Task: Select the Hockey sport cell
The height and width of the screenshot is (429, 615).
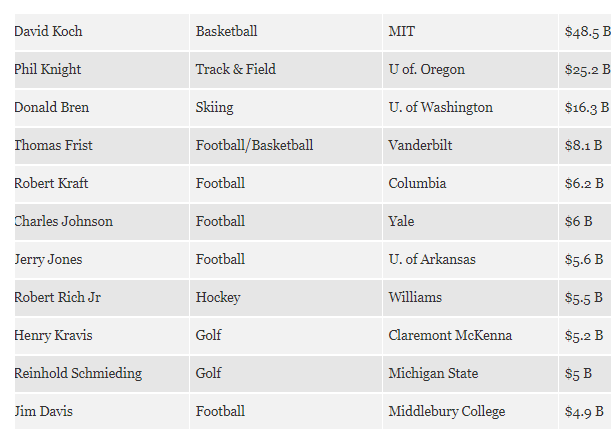Action: pyautogui.click(x=286, y=298)
